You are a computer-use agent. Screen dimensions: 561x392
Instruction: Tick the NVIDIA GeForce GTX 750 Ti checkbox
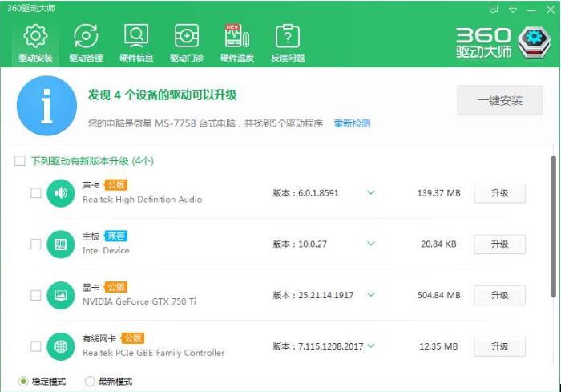[x=35, y=295]
